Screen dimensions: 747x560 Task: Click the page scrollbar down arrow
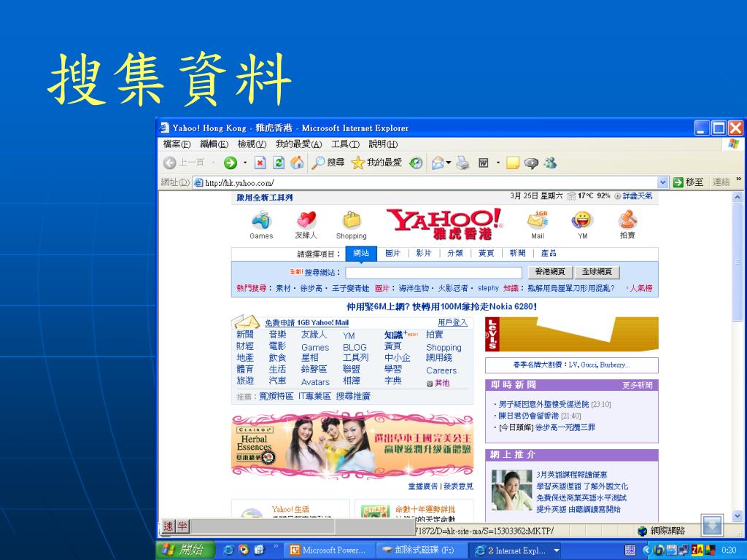pos(738,516)
